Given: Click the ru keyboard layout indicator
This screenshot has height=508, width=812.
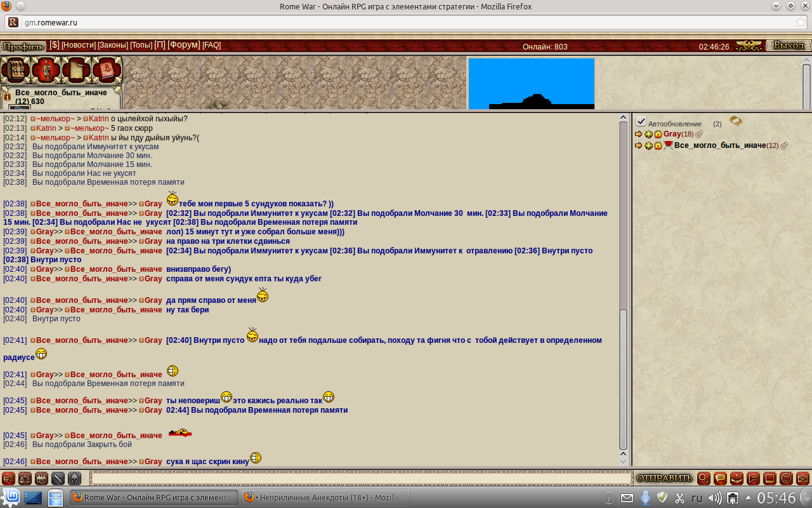Looking at the screenshot, I should coord(697,498).
